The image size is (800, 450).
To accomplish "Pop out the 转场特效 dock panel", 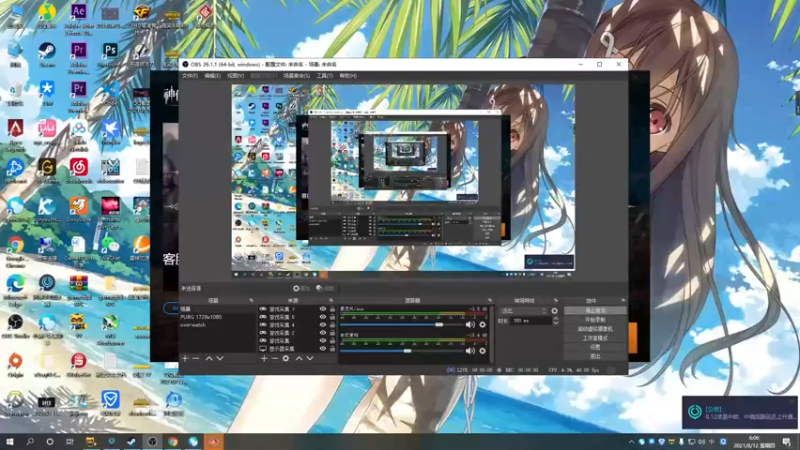I will 556,301.
